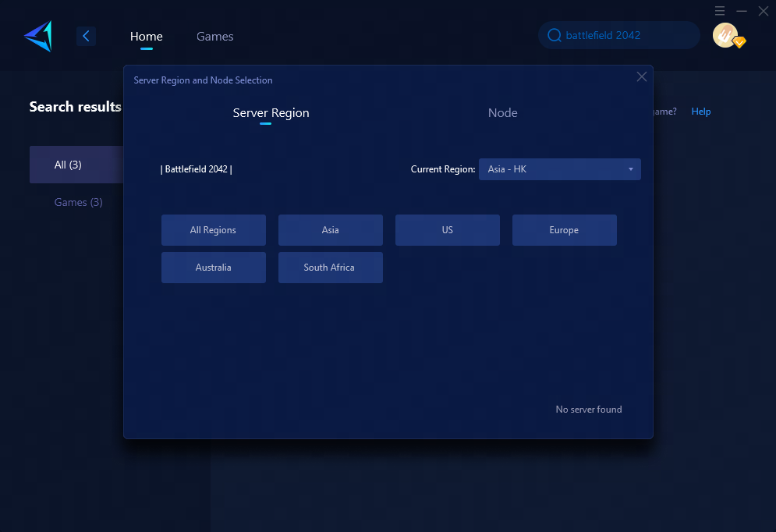Open the Games tab
The width and height of the screenshot is (776, 532).
coord(214,37)
